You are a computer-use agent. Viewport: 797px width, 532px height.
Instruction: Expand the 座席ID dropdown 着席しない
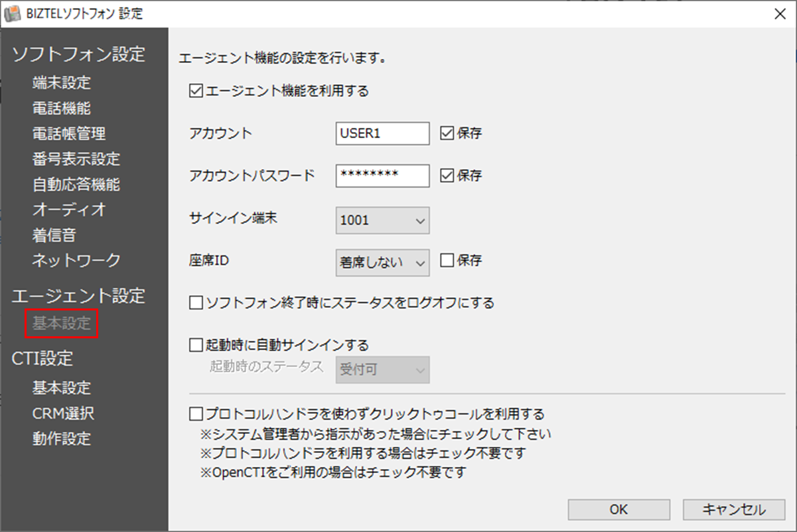pyautogui.click(x=382, y=263)
